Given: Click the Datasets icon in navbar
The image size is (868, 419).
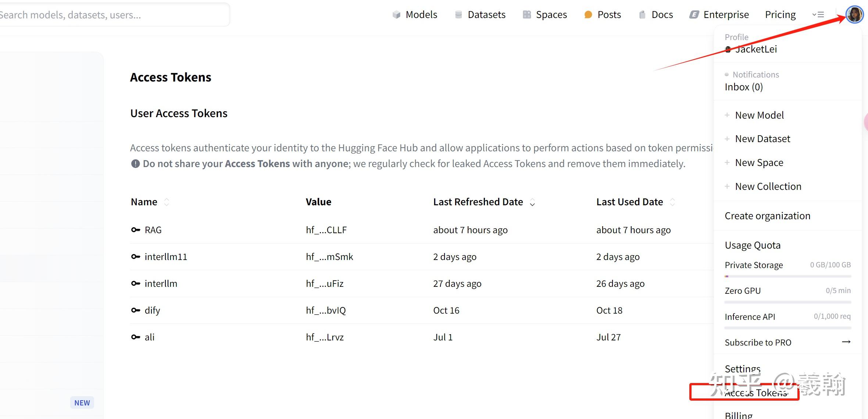Looking at the screenshot, I should point(458,15).
